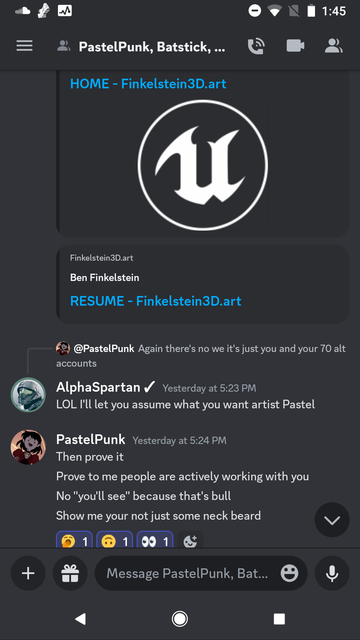The image size is (360, 640).
Task: Add a new reaction emoji
Action: point(190,541)
